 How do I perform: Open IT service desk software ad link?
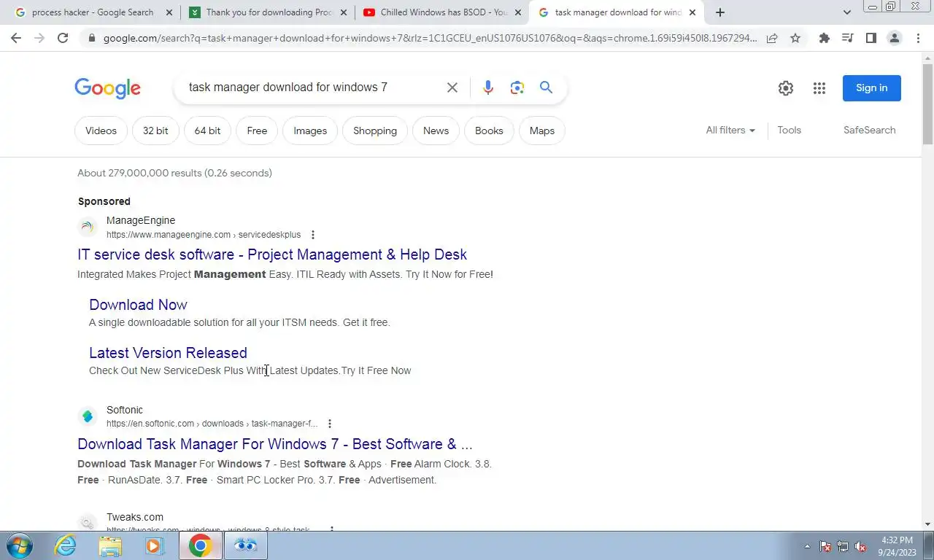(x=272, y=254)
